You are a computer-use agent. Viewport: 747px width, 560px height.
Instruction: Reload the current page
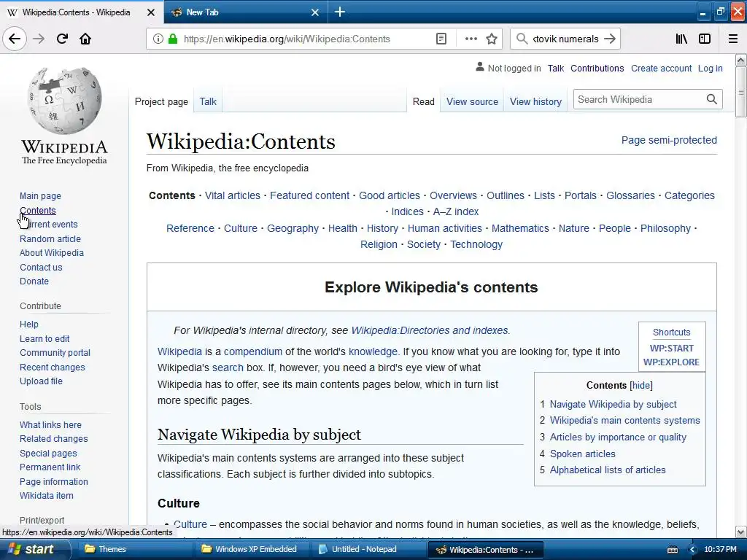coord(62,39)
